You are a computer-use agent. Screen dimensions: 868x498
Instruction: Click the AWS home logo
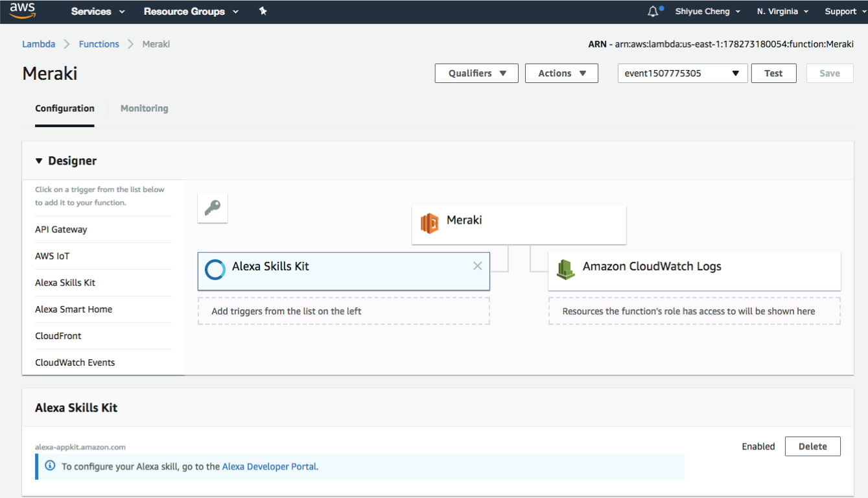[23, 10]
